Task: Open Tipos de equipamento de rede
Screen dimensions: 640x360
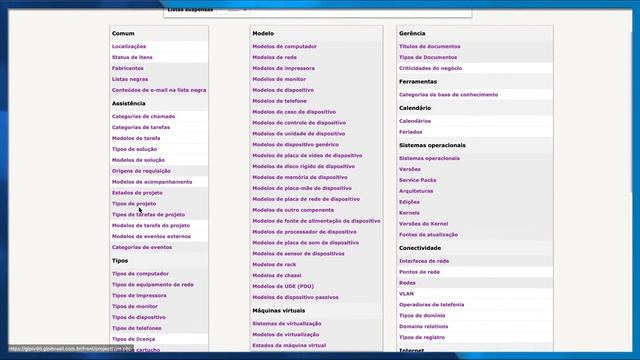Action: click(153, 285)
